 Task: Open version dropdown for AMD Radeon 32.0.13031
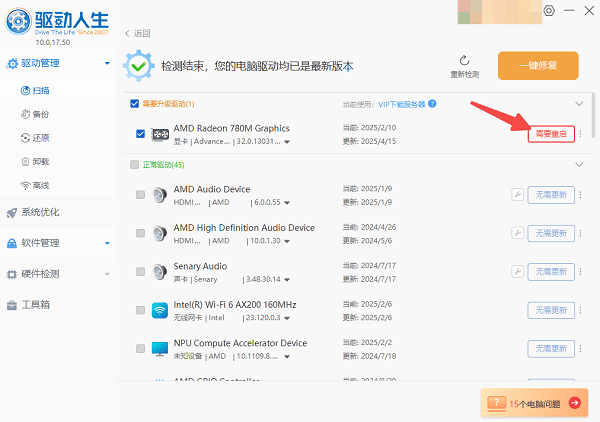point(287,142)
